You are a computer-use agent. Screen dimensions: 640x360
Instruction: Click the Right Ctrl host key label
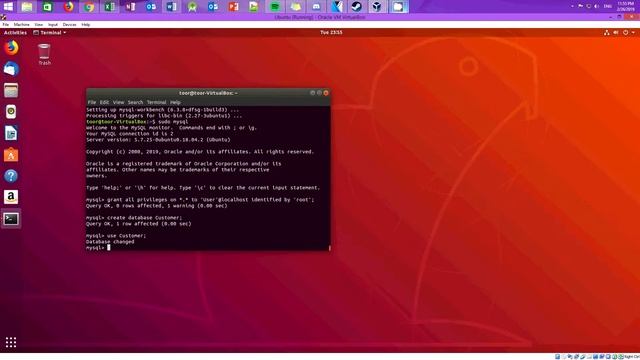631,357
